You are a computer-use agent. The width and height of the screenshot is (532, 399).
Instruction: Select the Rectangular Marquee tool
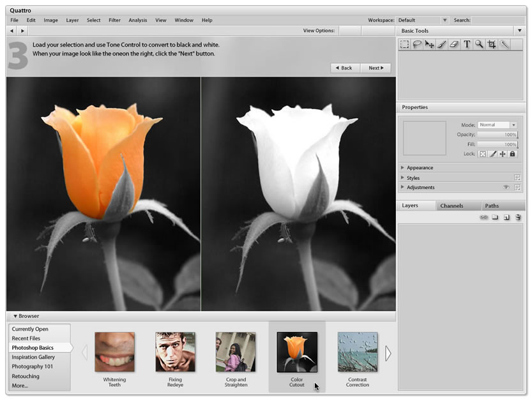point(404,45)
